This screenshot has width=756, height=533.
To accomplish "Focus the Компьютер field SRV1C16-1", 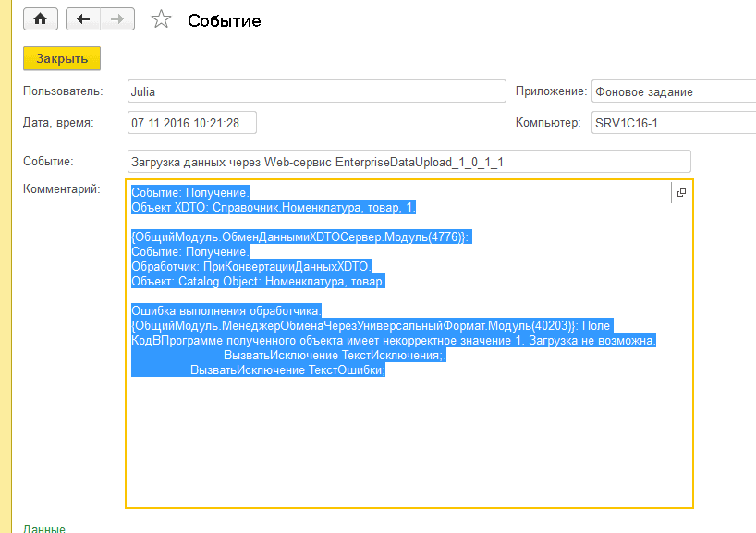I will (x=673, y=122).
